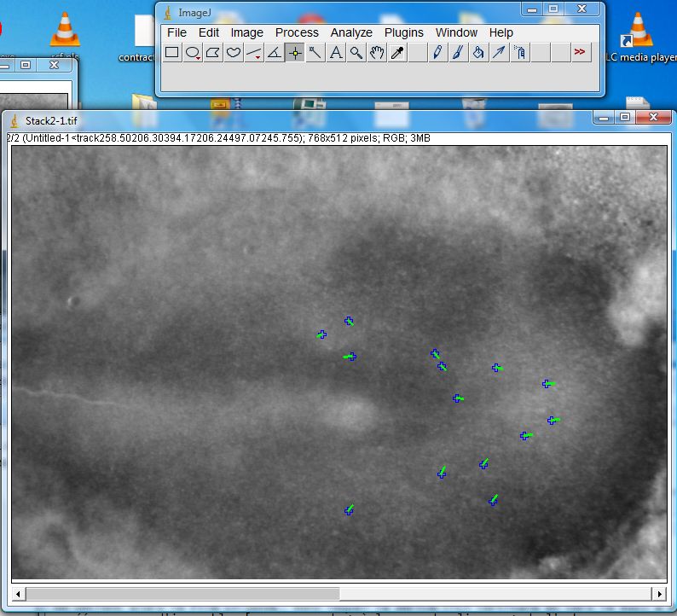Activate the Angle tool
This screenshot has width=677, height=616.
pos(275,53)
